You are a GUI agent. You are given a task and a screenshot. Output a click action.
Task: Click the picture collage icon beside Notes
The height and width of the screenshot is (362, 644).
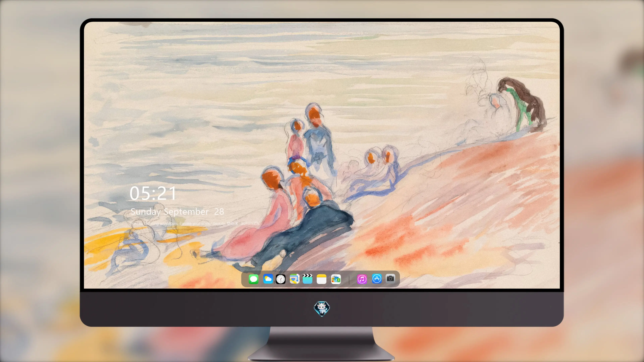click(x=336, y=279)
